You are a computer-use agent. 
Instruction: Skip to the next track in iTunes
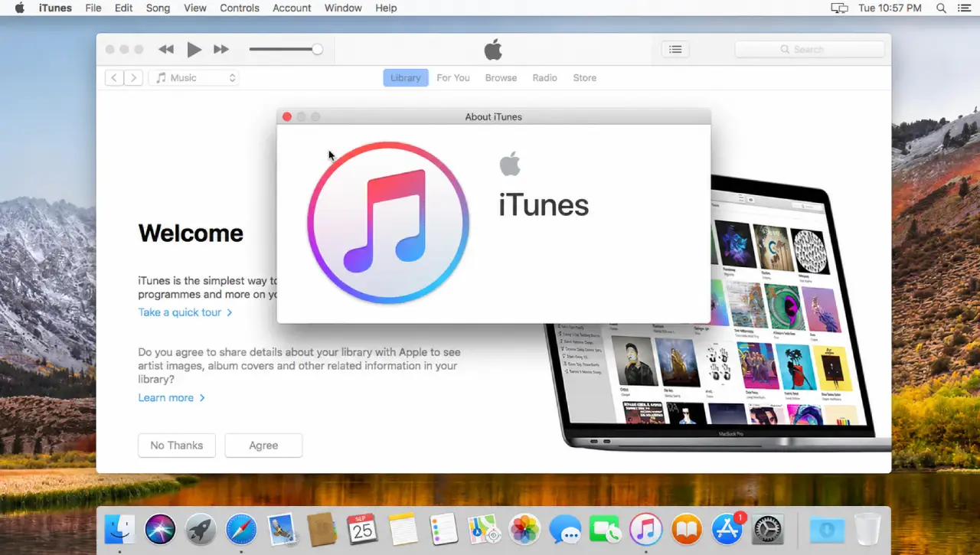pyautogui.click(x=221, y=50)
